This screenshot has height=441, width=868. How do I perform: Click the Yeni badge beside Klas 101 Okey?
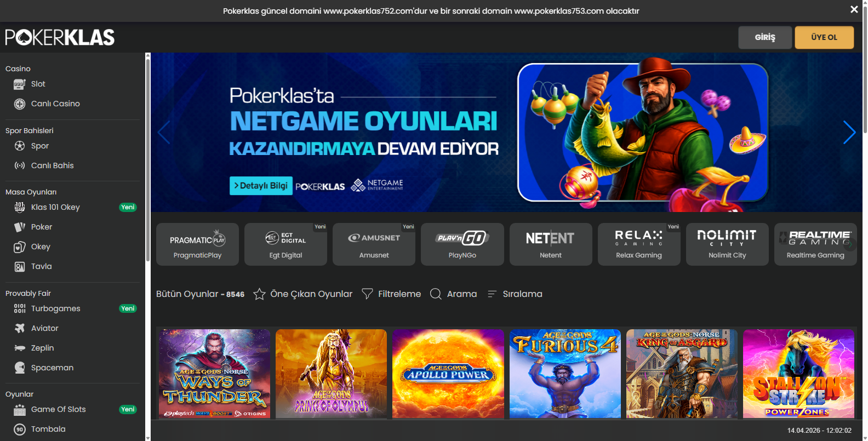128,207
